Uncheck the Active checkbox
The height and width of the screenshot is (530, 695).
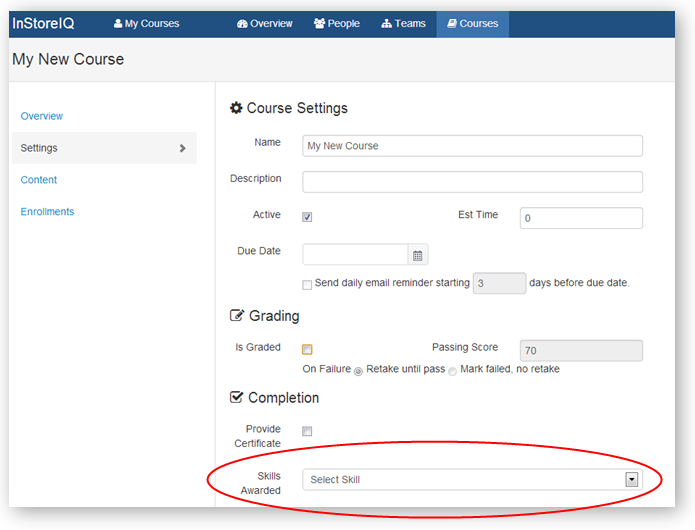click(308, 217)
